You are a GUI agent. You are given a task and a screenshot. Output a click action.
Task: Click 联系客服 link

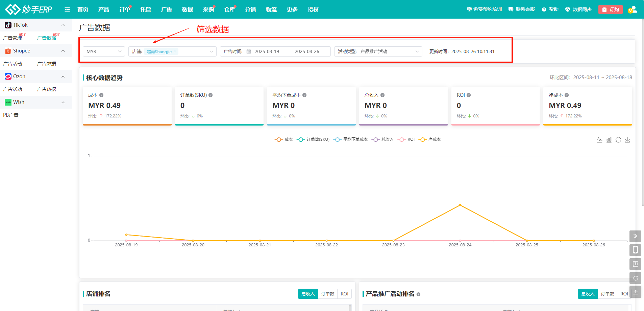[522, 9]
